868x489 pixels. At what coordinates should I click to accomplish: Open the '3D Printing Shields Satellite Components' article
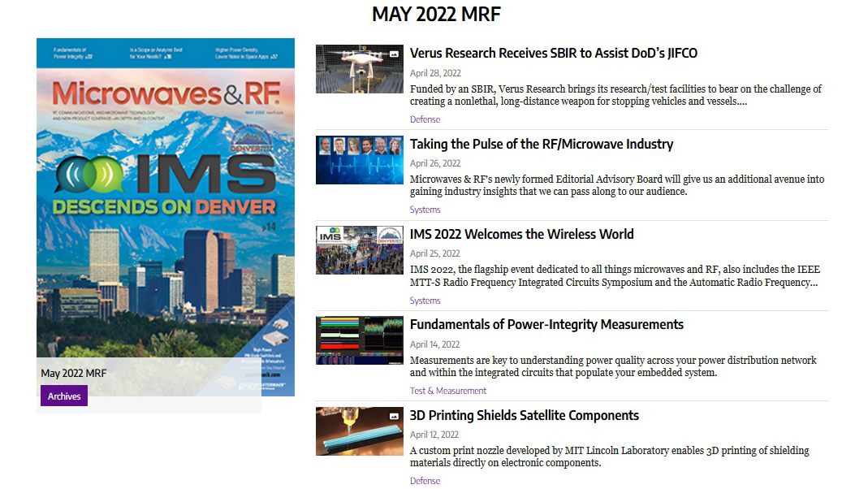point(525,415)
